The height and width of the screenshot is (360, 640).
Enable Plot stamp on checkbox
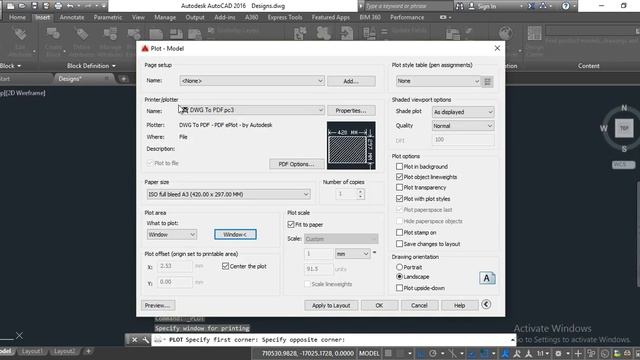click(x=399, y=232)
